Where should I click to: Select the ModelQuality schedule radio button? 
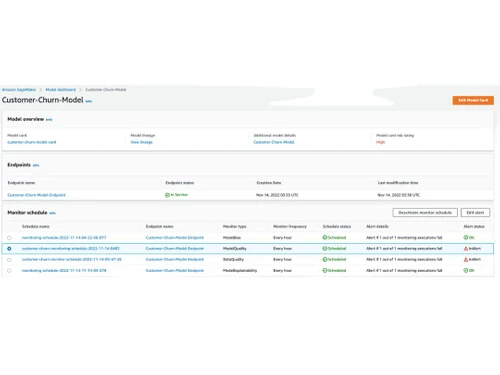click(9, 249)
